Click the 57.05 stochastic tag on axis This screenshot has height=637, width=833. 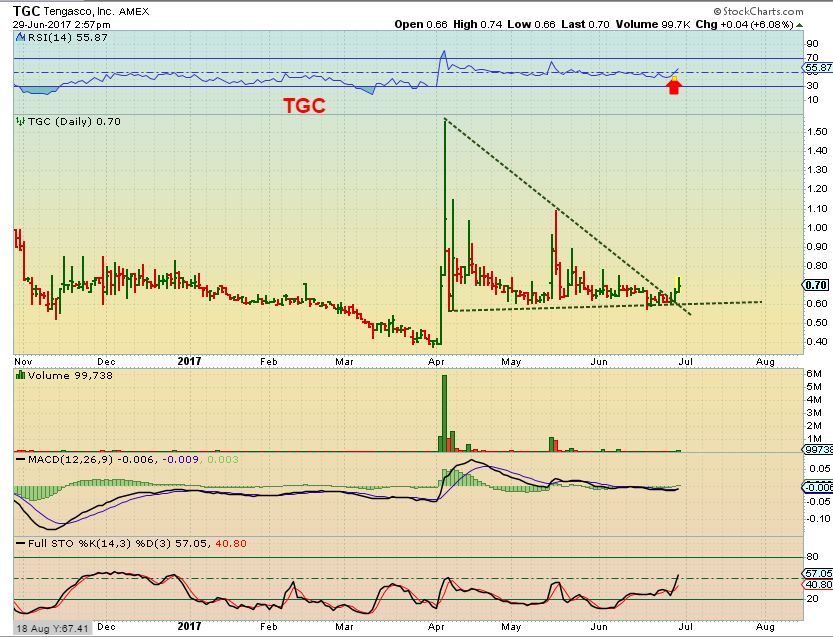coord(818,573)
